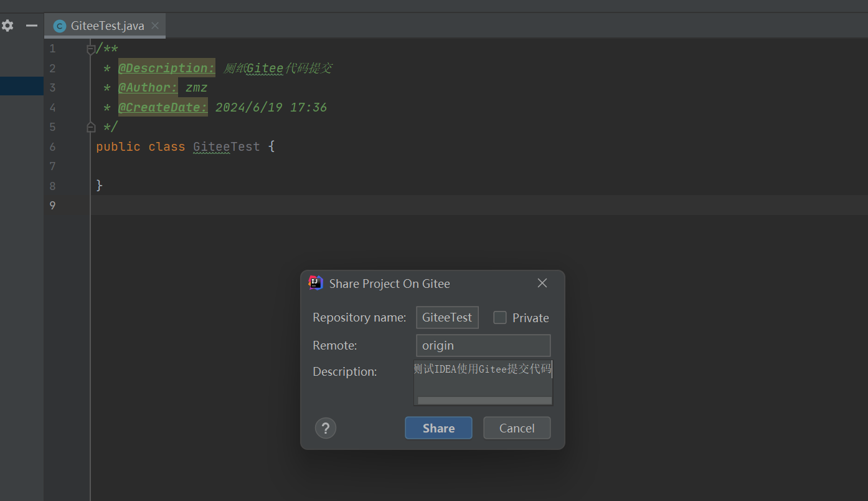Image resolution: width=868 pixels, height=501 pixels.
Task: Close the GiteeTest.java tab
Action: 155,26
